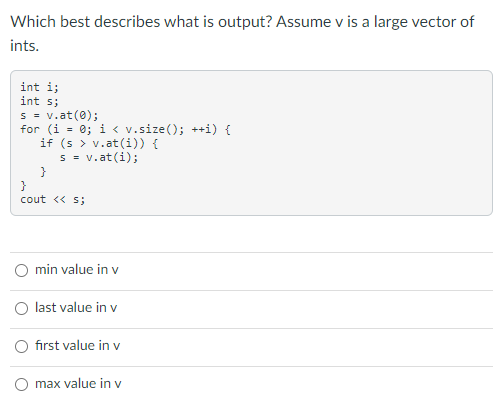Click the "s = v.at(0);" code line
The width and height of the screenshot is (502, 413).
pos(59,115)
